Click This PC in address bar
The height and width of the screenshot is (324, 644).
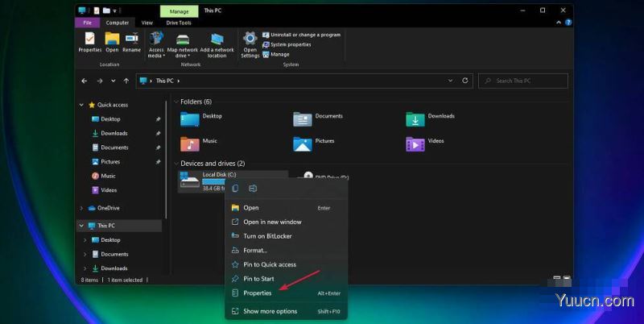click(165, 81)
